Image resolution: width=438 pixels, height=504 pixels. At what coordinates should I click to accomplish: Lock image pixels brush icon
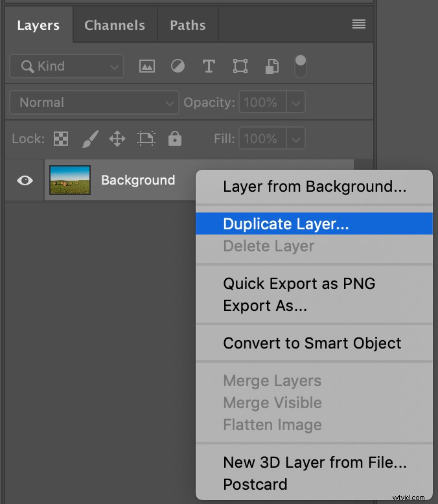[x=90, y=139]
